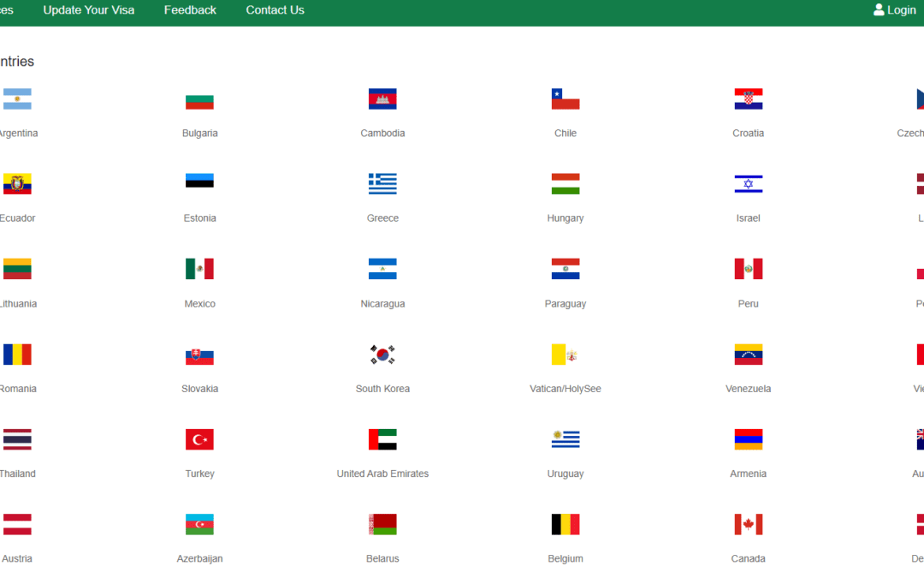This screenshot has height=578, width=924.
Task: Click the Bulgaria country name
Action: (x=199, y=134)
